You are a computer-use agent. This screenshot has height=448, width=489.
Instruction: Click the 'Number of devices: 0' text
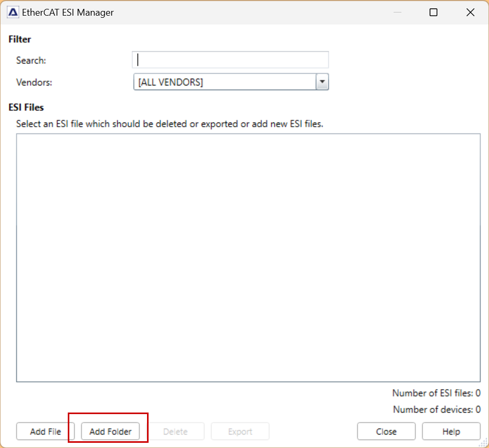click(437, 409)
